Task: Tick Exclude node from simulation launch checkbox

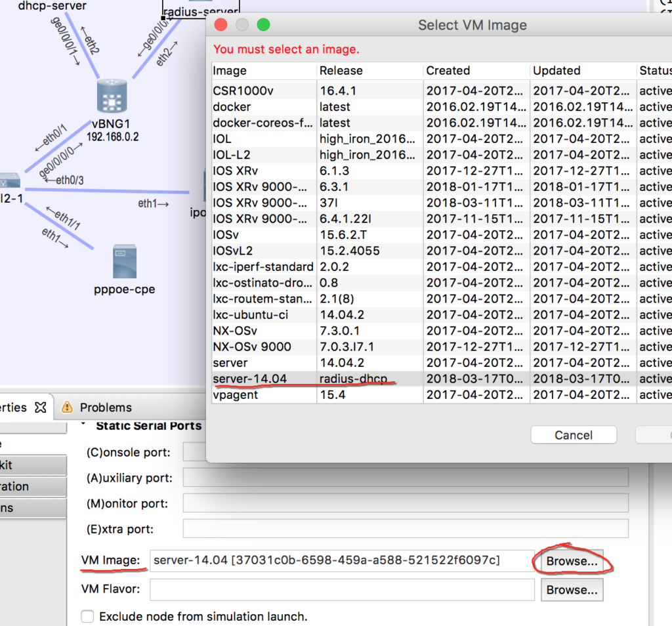Action: tap(87, 616)
